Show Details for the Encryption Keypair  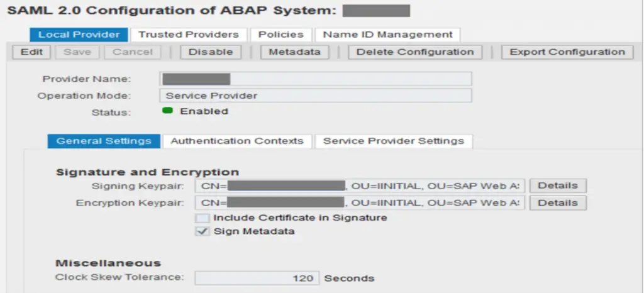click(558, 202)
